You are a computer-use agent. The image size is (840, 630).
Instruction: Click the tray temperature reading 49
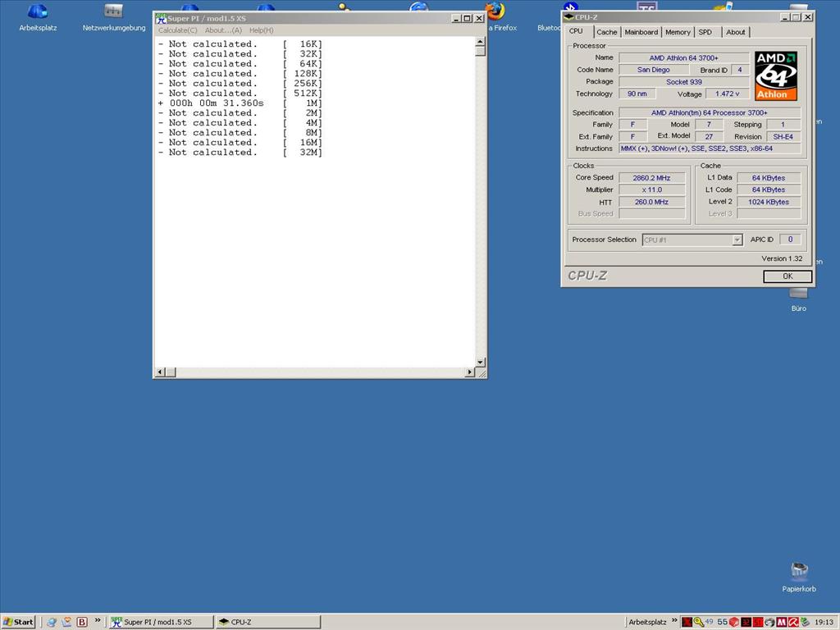point(710,622)
